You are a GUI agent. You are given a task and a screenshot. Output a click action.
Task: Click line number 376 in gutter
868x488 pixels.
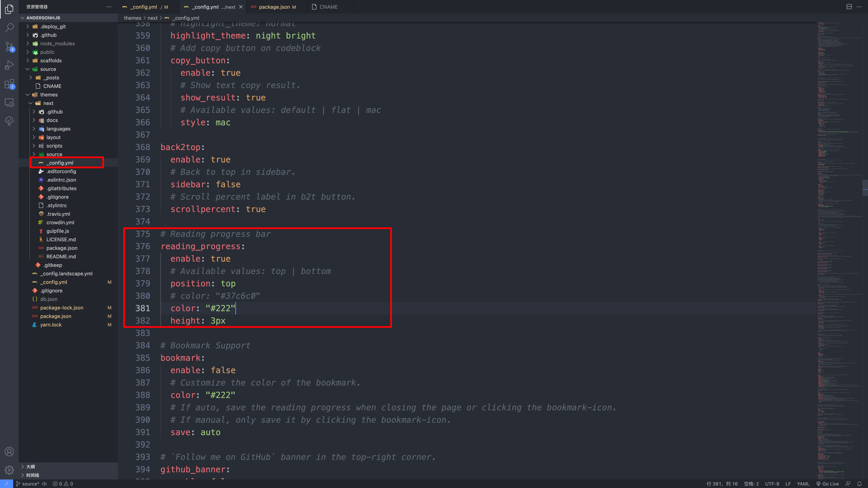click(x=143, y=246)
